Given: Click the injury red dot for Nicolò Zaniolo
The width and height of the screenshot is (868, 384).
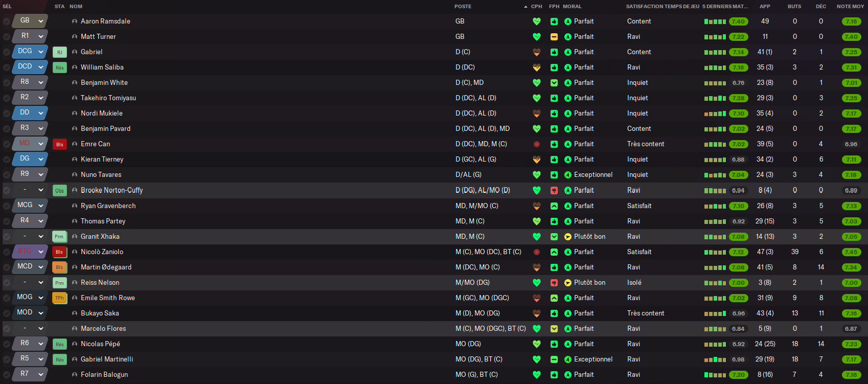Looking at the screenshot, I should (x=537, y=252).
